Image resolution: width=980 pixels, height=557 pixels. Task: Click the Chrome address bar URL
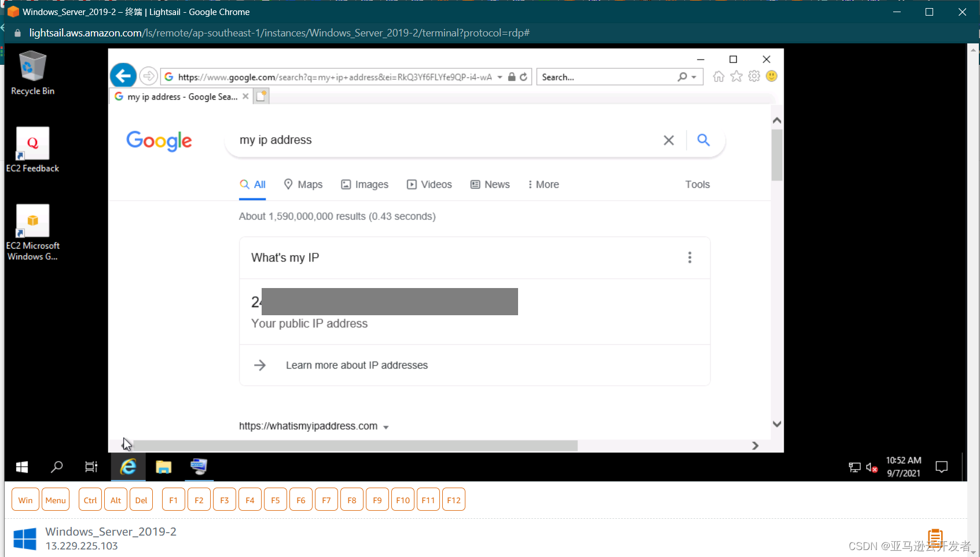coord(280,33)
